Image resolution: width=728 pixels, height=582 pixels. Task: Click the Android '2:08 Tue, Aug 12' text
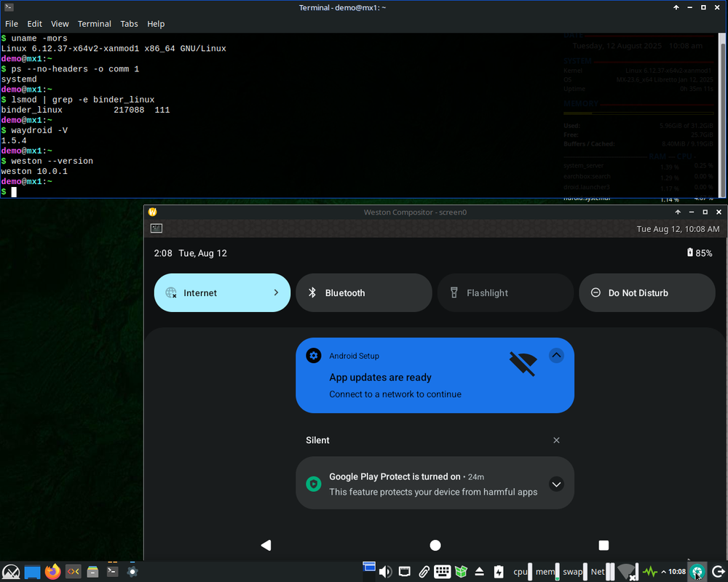190,253
